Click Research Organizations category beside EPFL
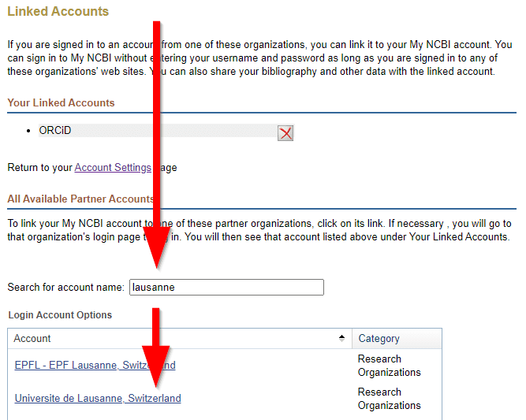 point(389,366)
